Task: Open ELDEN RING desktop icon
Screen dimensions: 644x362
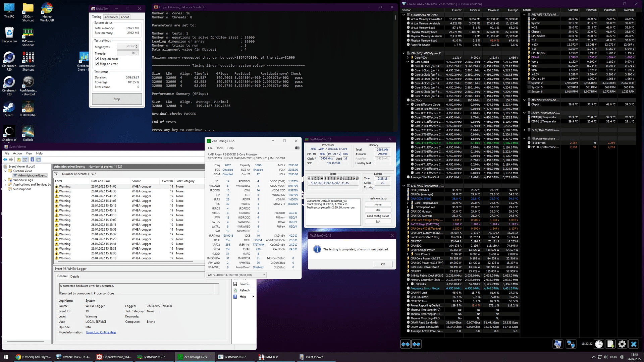Action: pyautogui.click(x=28, y=109)
